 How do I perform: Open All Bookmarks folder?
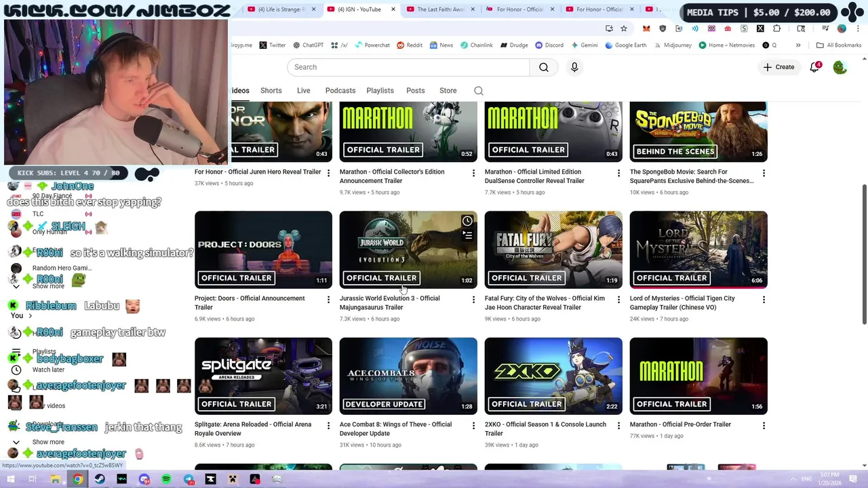(x=839, y=45)
